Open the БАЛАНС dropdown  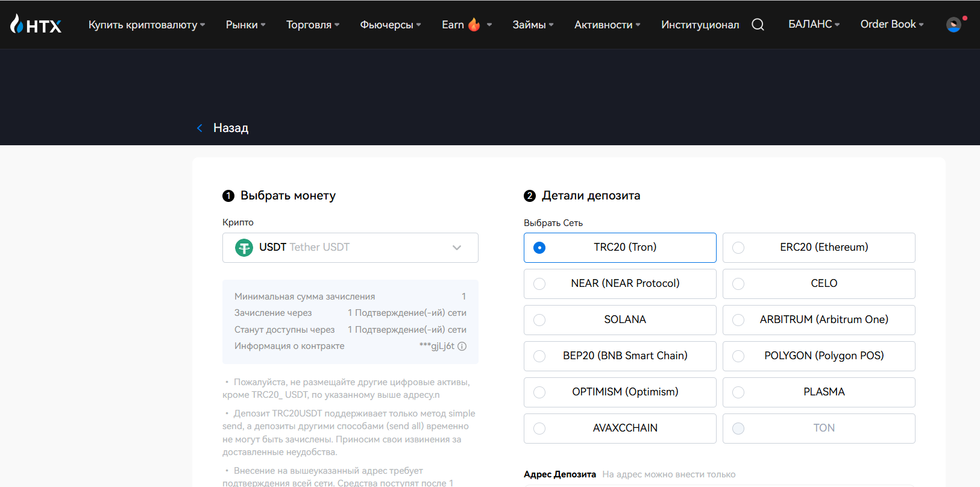[x=814, y=24]
